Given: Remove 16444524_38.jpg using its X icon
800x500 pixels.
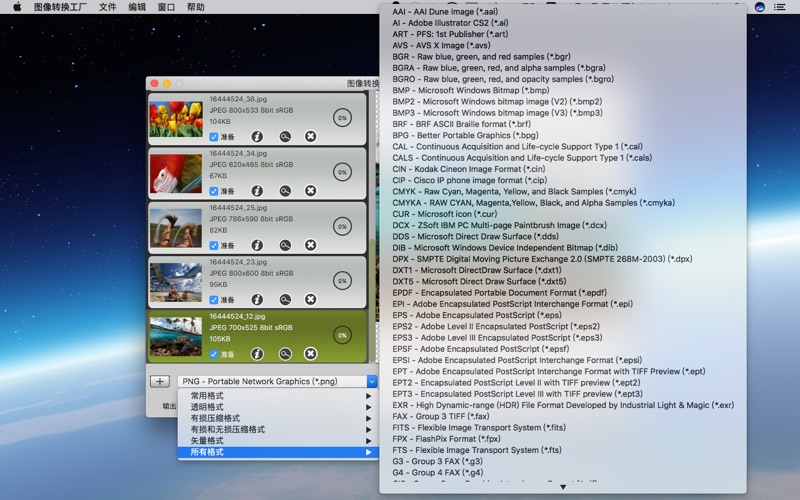Looking at the screenshot, I should 310,136.
